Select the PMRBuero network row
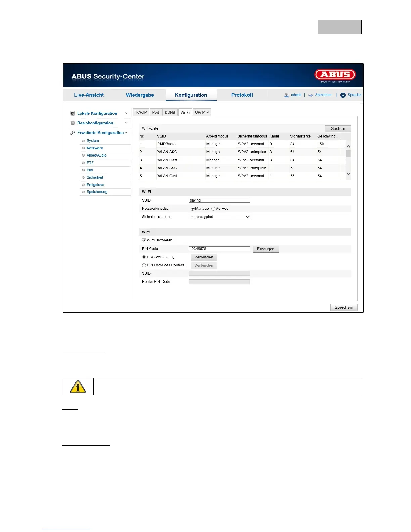Viewport: 411px width, 532px height. pos(242,144)
